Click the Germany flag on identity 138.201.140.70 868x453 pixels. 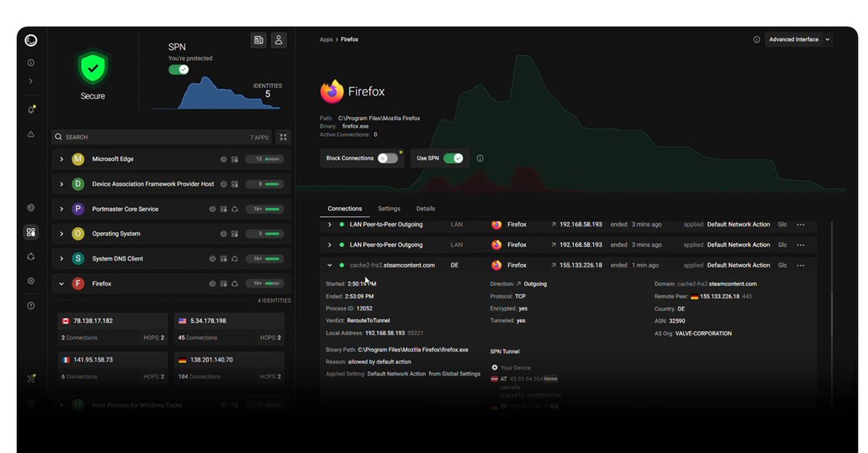point(182,360)
